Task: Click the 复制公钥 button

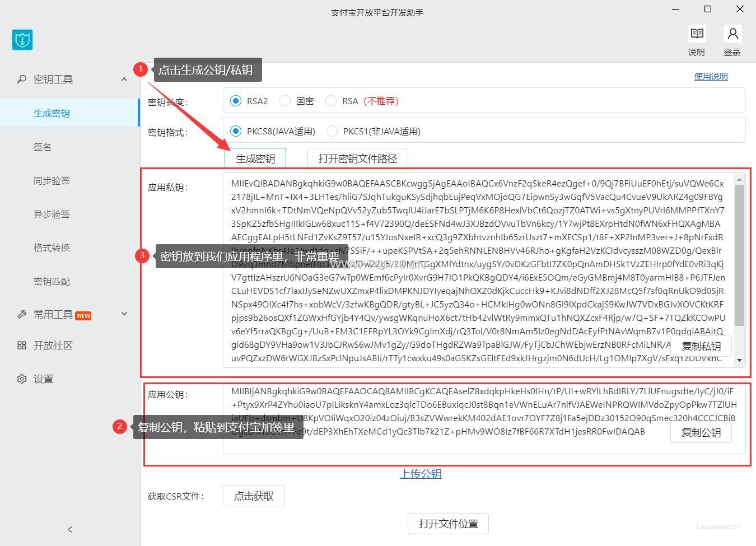Action: 701,432
